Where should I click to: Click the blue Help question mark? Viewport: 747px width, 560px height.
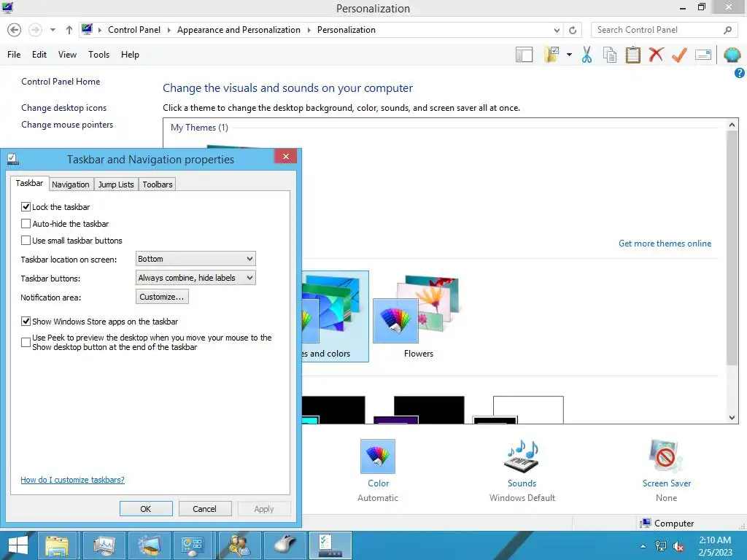(740, 73)
